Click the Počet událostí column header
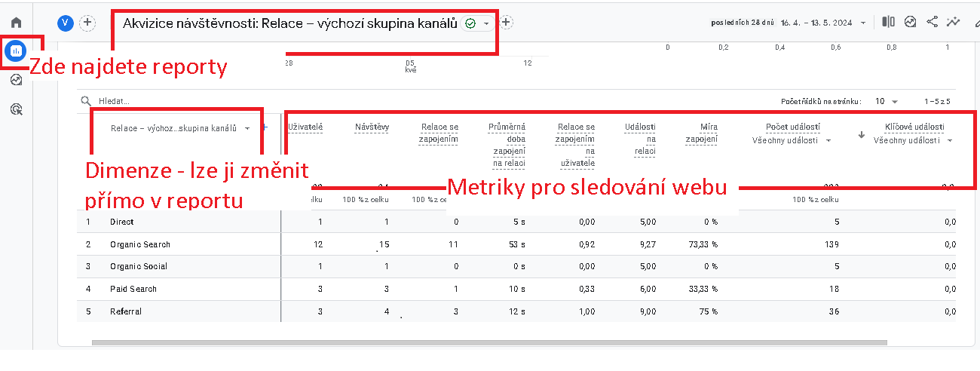 [x=793, y=127]
